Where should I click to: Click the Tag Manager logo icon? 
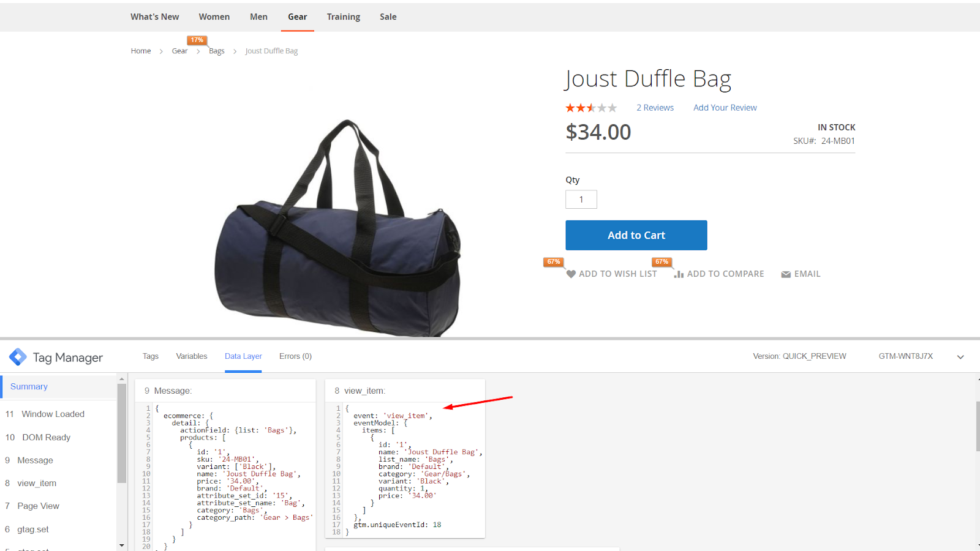(x=18, y=357)
